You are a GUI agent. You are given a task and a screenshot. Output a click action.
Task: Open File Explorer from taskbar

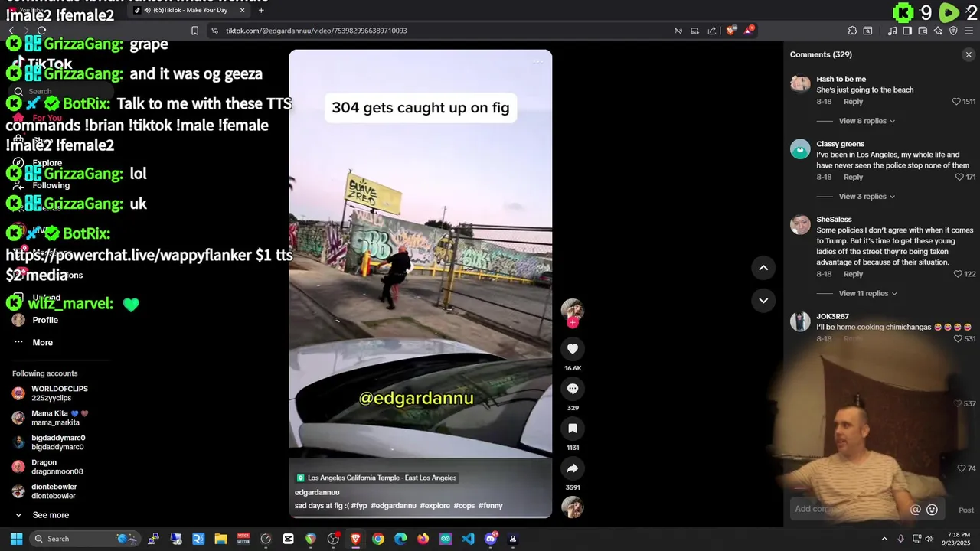click(x=220, y=539)
